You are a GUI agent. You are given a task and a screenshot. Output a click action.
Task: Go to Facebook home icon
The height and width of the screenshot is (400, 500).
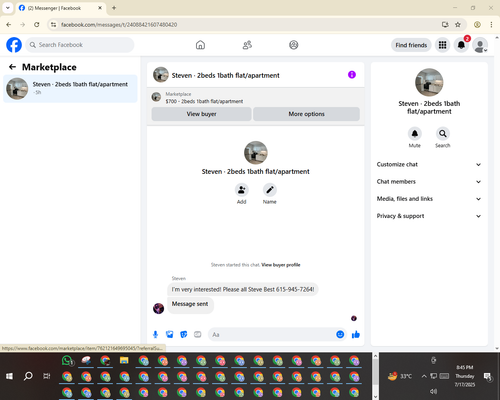200,45
